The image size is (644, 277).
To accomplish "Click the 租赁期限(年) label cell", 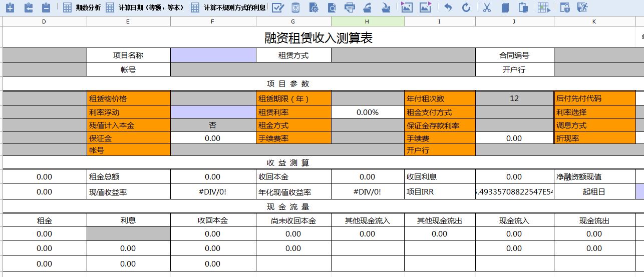I will (293, 98).
